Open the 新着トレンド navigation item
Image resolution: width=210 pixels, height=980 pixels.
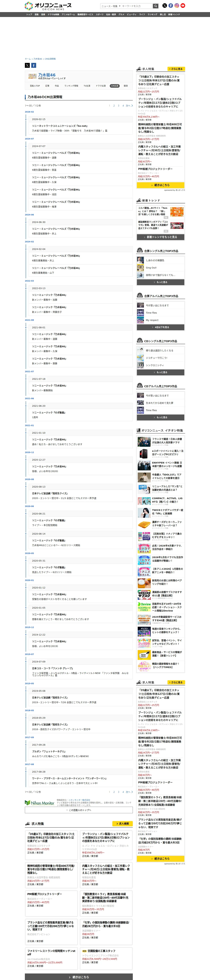174,15
